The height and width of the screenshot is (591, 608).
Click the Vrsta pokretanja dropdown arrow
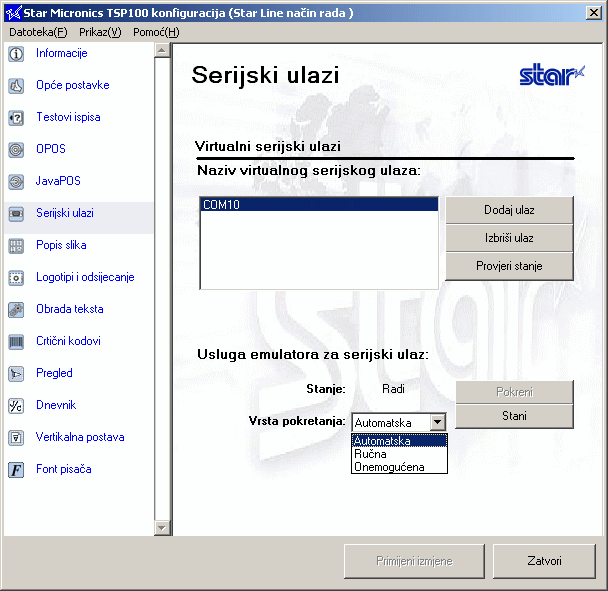(x=437, y=422)
